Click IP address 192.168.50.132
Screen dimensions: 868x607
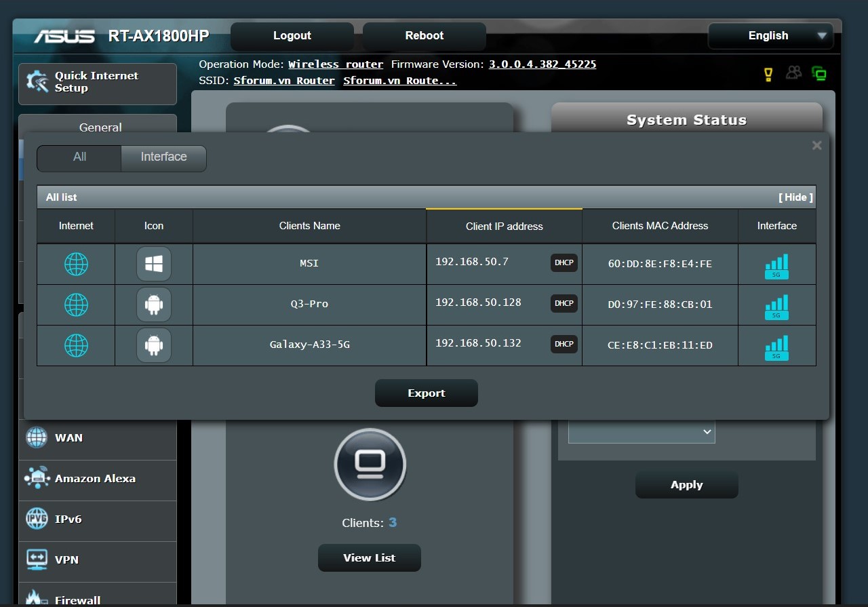coord(478,343)
